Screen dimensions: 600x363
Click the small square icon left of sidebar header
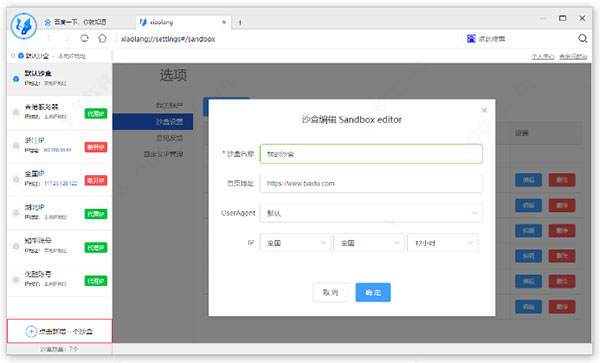13,56
